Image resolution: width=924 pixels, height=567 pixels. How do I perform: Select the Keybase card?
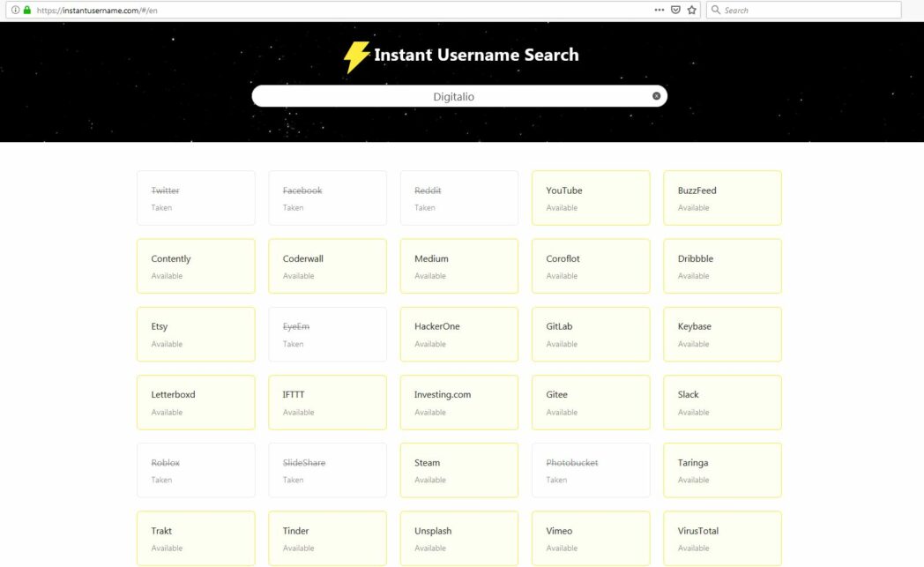pos(722,334)
